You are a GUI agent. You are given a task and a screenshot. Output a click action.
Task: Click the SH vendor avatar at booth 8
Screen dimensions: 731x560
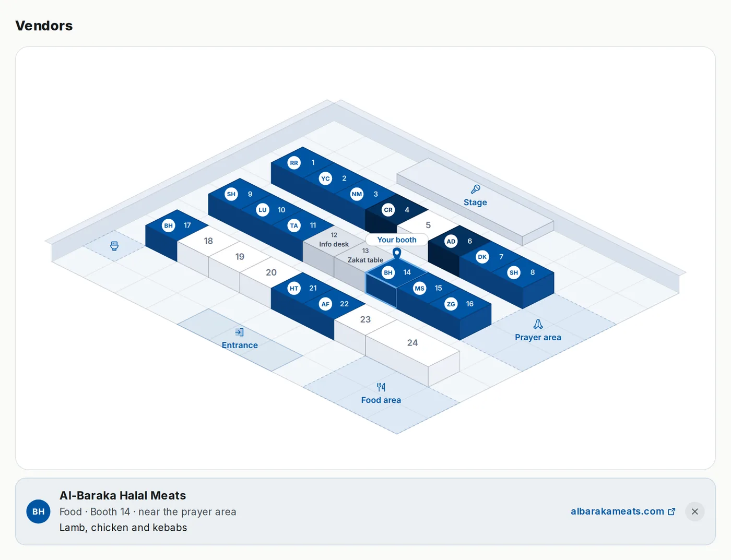tap(514, 272)
